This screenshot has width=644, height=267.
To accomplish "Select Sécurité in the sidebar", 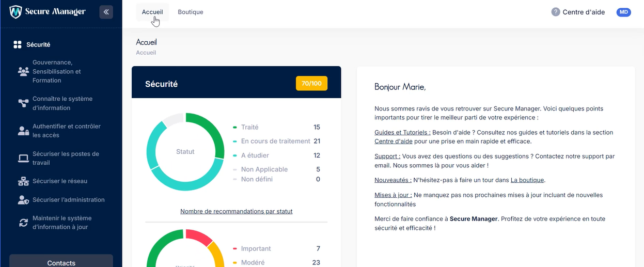I will coord(38,45).
